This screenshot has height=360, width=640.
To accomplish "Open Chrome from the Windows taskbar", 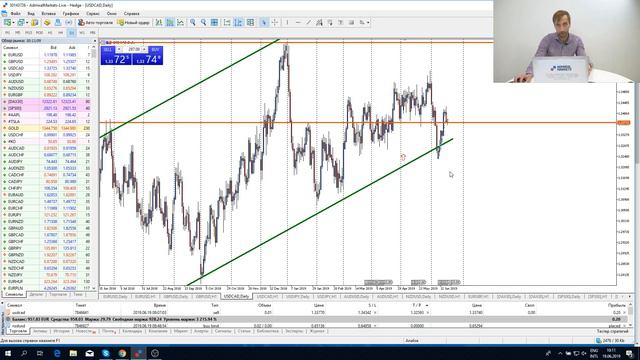I will coord(122,353).
